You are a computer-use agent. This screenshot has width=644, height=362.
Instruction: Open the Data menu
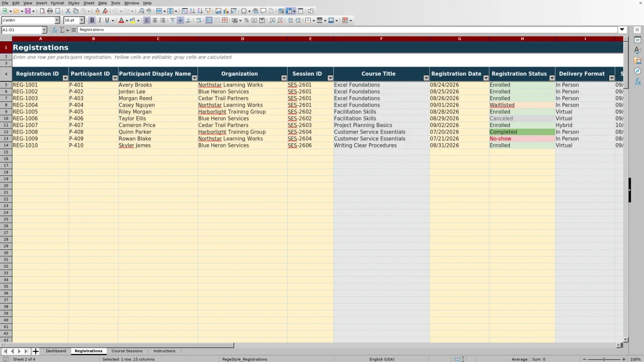[x=103, y=3]
